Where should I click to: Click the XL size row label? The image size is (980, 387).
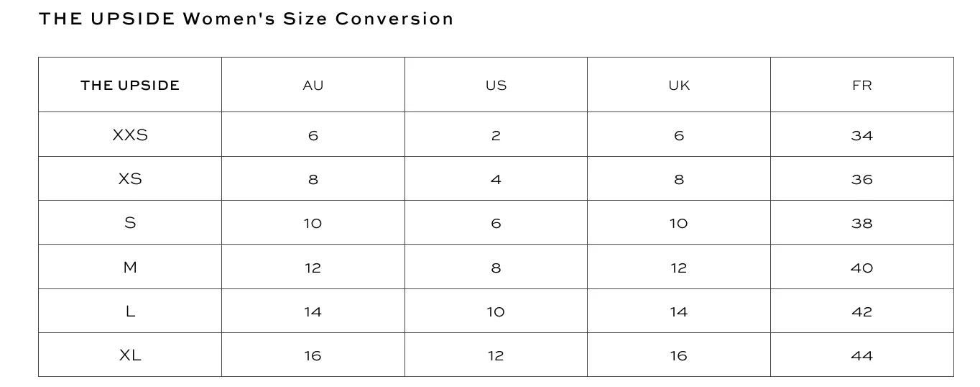pos(130,355)
